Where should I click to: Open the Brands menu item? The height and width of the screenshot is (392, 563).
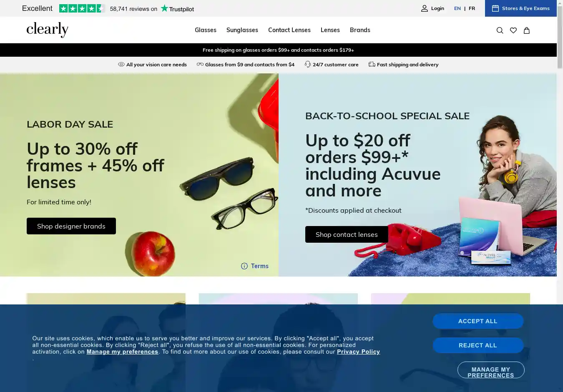coord(360,30)
